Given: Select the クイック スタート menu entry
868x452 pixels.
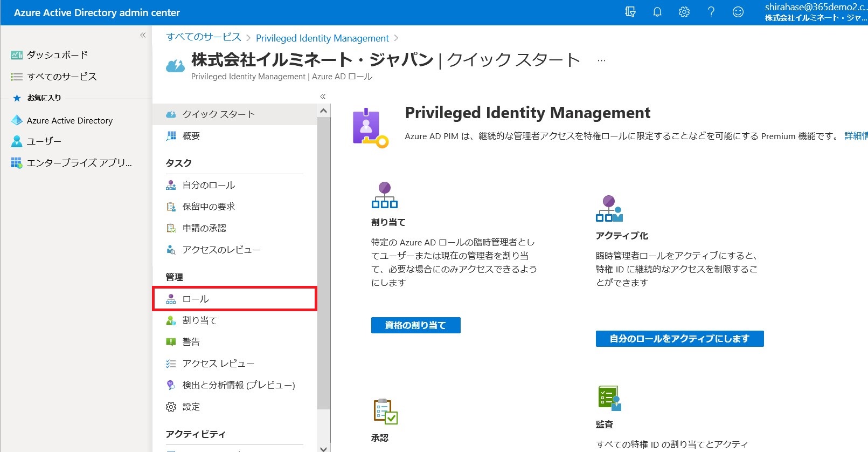Looking at the screenshot, I should click(x=234, y=114).
